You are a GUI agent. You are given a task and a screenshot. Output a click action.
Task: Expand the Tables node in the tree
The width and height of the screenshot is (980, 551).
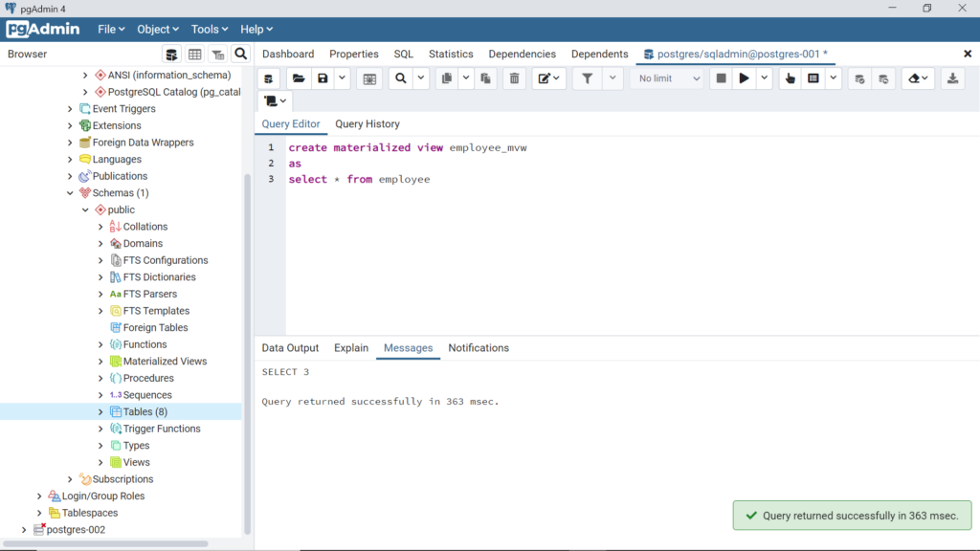[x=102, y=411]
